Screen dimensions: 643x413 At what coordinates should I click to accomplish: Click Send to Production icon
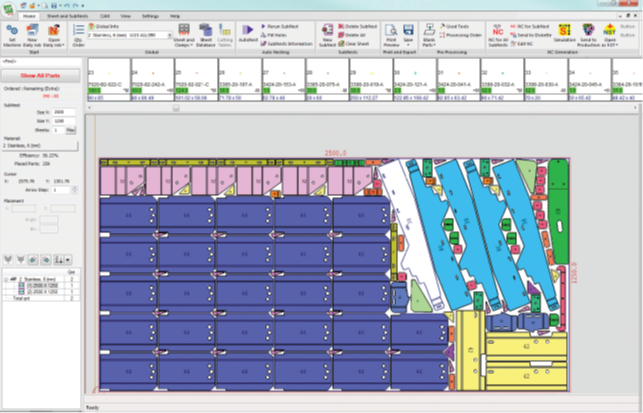[589, 36]
